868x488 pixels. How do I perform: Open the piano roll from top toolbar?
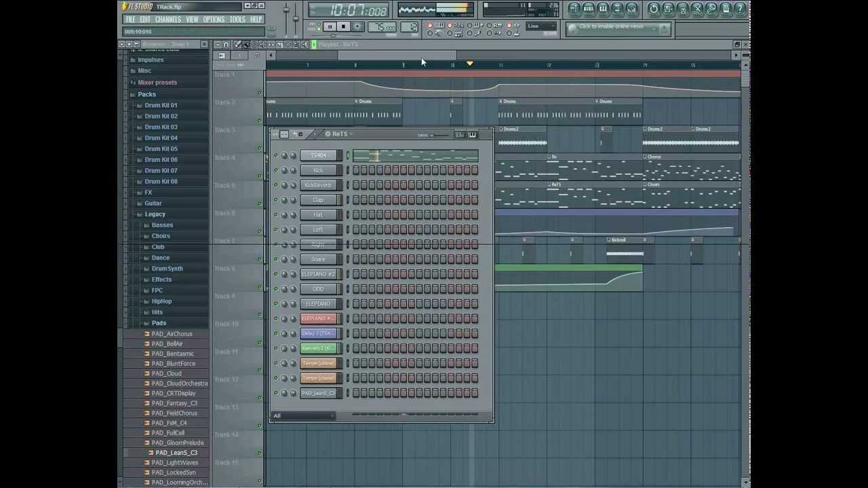click(x=603, y=9)
